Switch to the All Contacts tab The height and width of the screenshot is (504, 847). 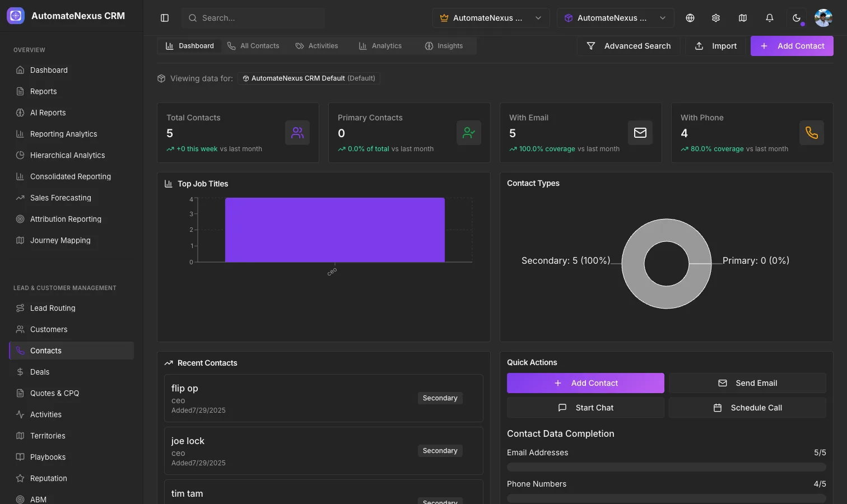tap(253, 46)
